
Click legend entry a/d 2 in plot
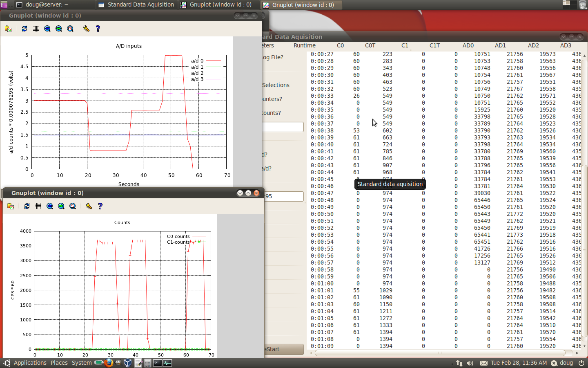tap(197, 73)
